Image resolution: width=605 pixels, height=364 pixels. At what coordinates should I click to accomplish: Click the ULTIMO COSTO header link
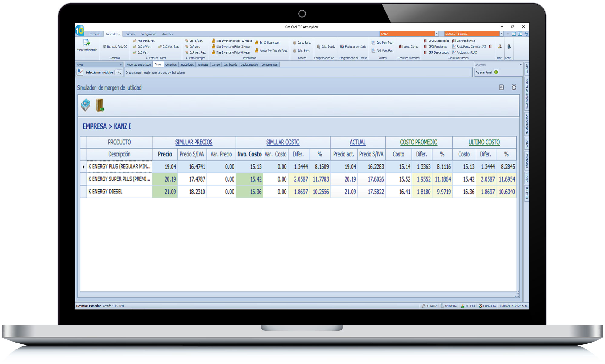click(x=484, y=142)
